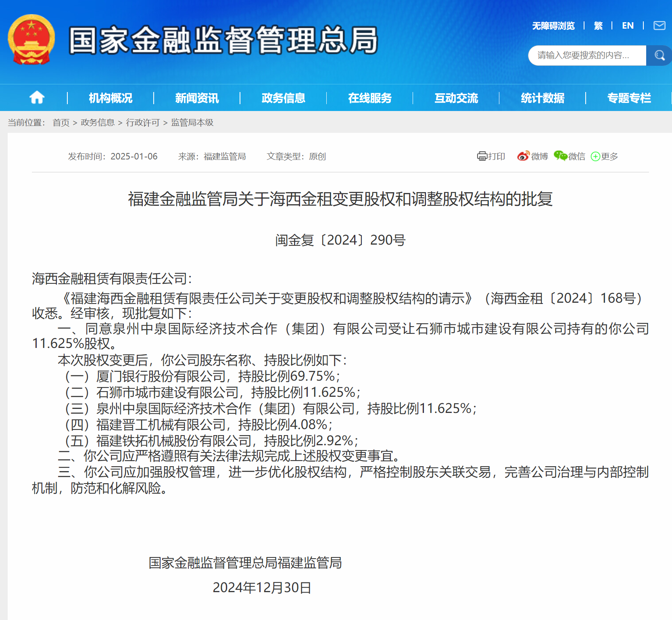Enable 无障碍浏览 accessibility mode
The image size is (672, 620).
[553, 26]
